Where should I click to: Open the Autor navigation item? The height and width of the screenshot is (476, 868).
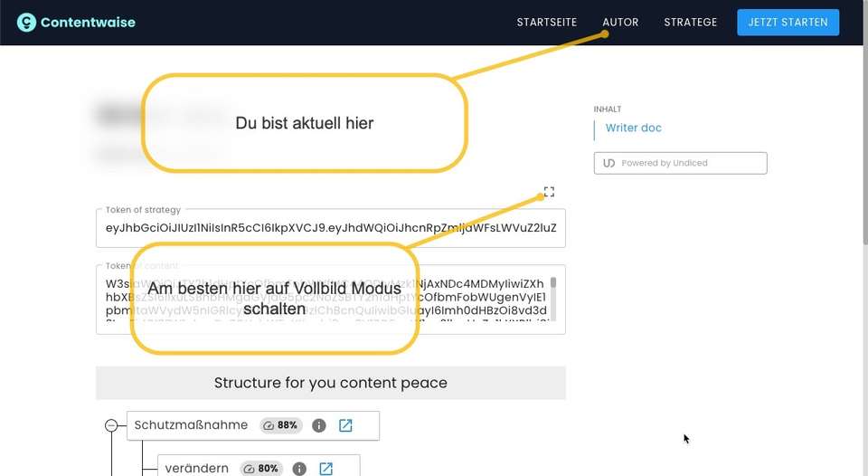point(620,23)
